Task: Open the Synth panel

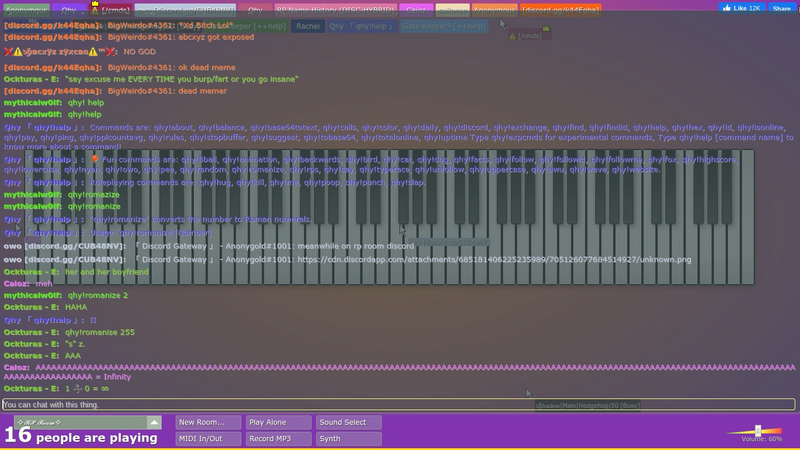Action: 348,438
